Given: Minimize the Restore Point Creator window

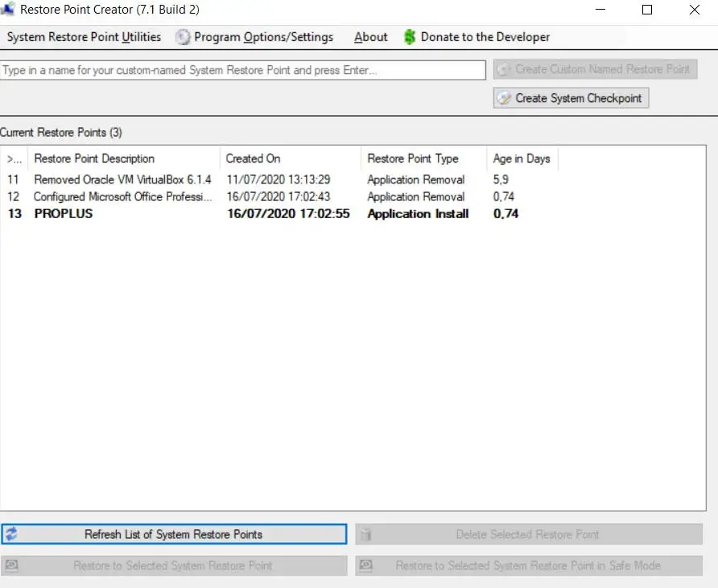Looking at the screenshot, I should point(600,9).
